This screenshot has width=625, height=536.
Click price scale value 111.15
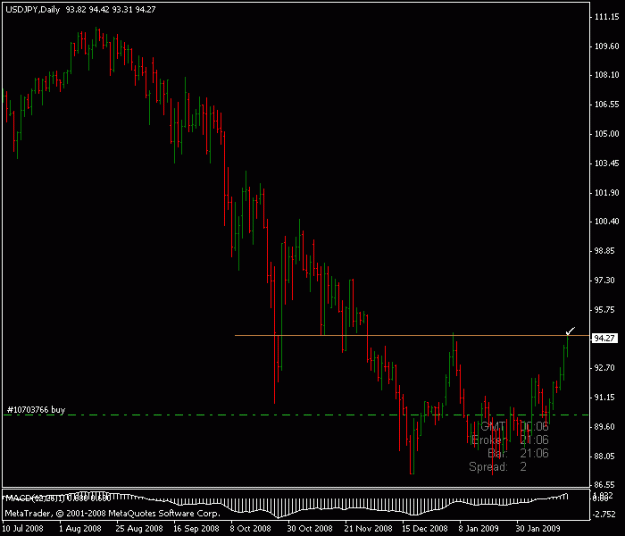607,17
